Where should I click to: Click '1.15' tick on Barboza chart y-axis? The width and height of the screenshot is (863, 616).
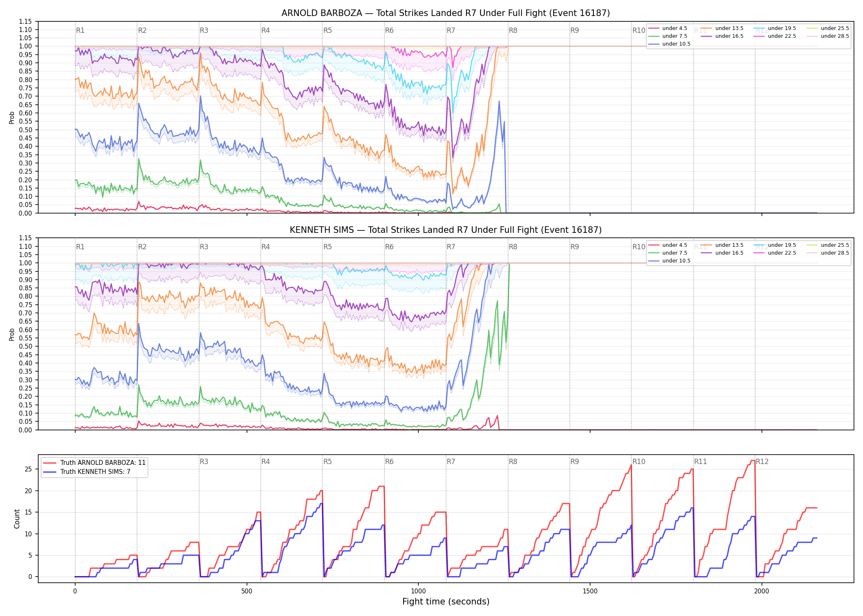[x=25, y=21]
